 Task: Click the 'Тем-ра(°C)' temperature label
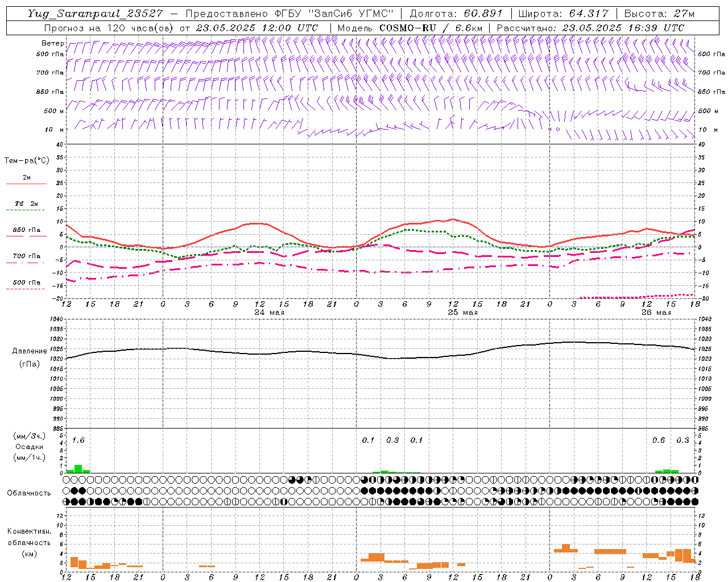click(27, 161)
